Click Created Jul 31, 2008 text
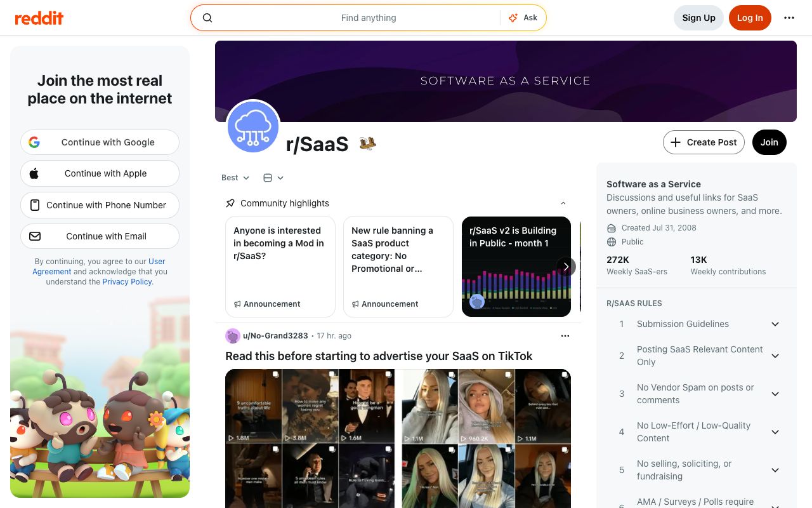812x508 pixels. tap(658, 228)
